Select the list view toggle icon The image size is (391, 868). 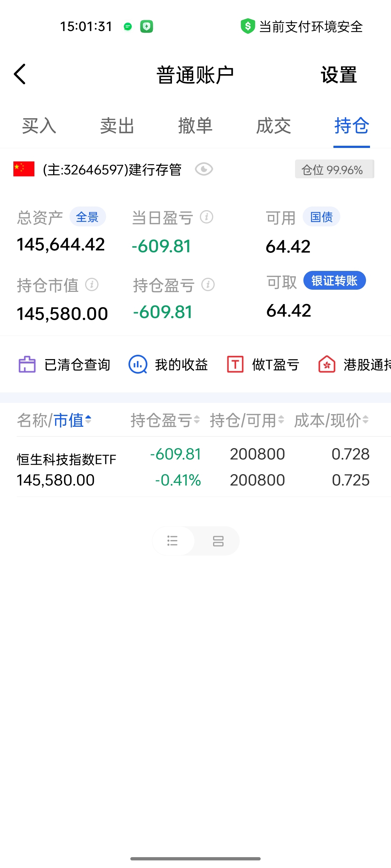173,541
